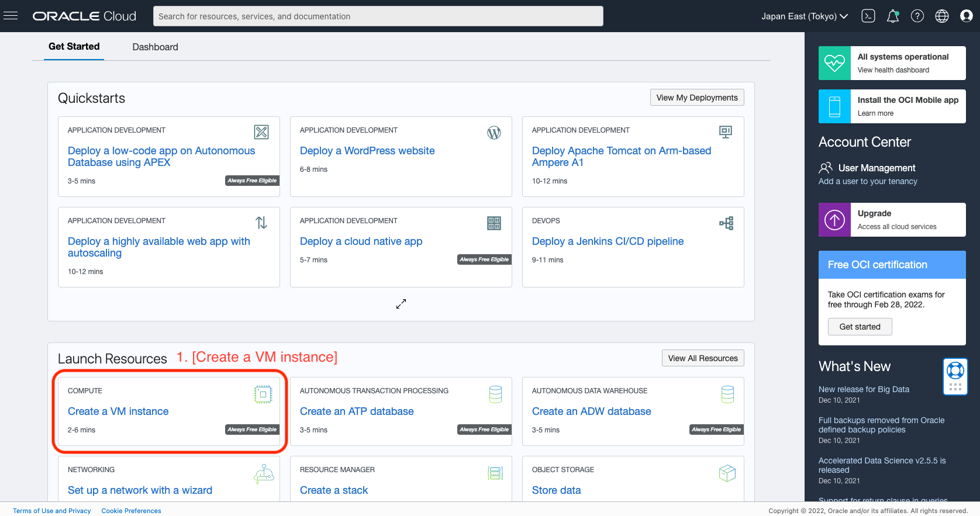Click the Object Storage cube icon
980x516 pixels.
point(727,473)
